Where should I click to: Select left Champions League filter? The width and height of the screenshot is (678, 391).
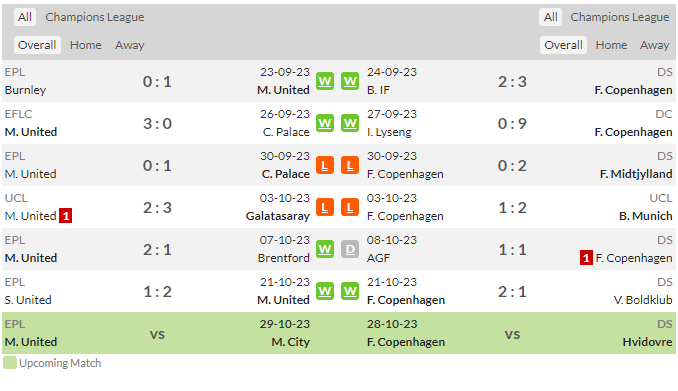tap(95, 17)
